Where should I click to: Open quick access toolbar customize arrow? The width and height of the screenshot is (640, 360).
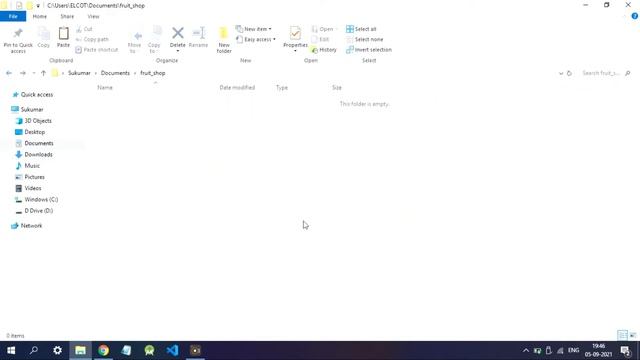(38, 6)
